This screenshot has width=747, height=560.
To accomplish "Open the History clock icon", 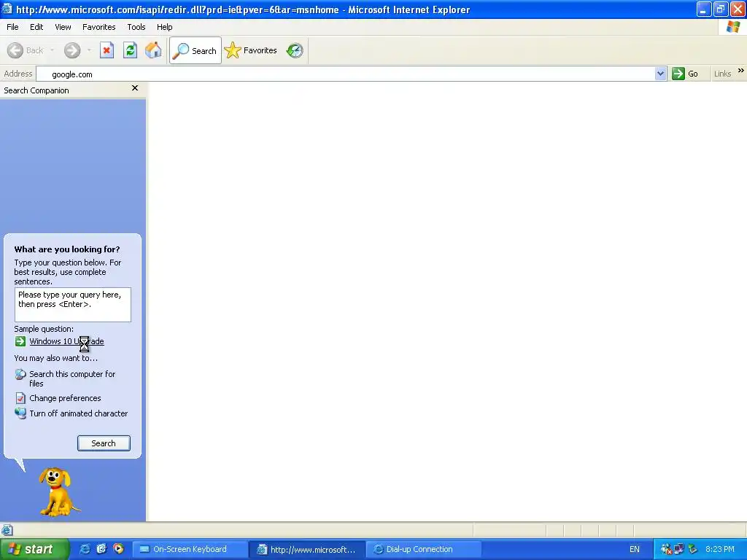I will (x=295, y=50).
